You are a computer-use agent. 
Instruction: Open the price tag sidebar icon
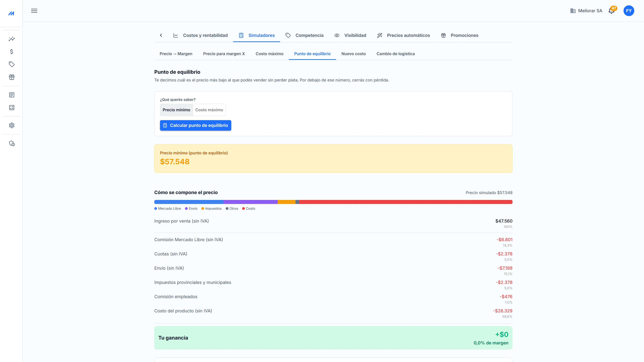click(12, 64)
